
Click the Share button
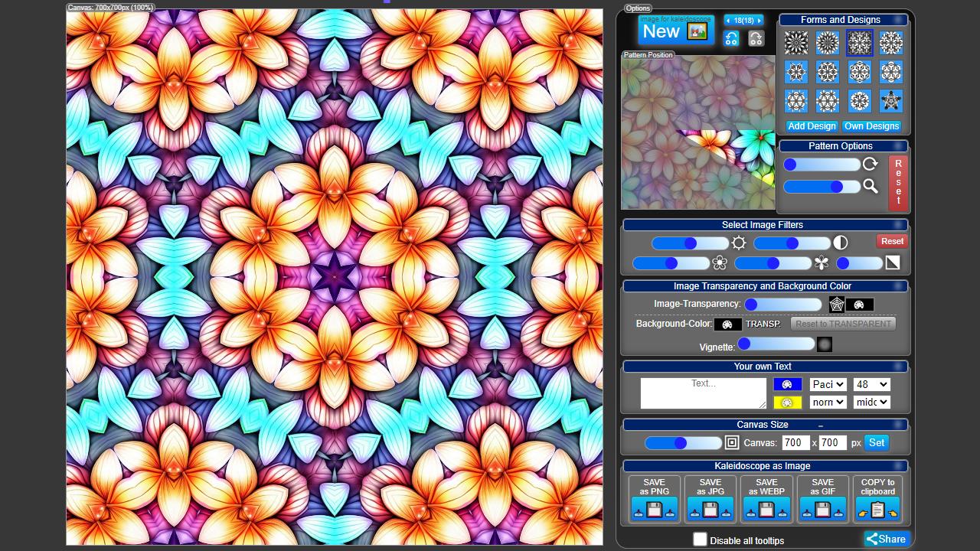pyautogui.click(x=887, y=539)
